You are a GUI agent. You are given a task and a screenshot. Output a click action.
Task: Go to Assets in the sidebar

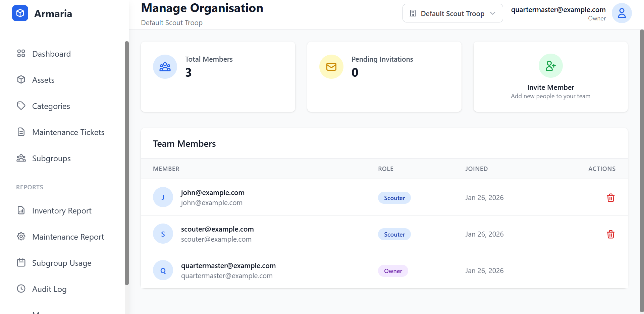43,80
